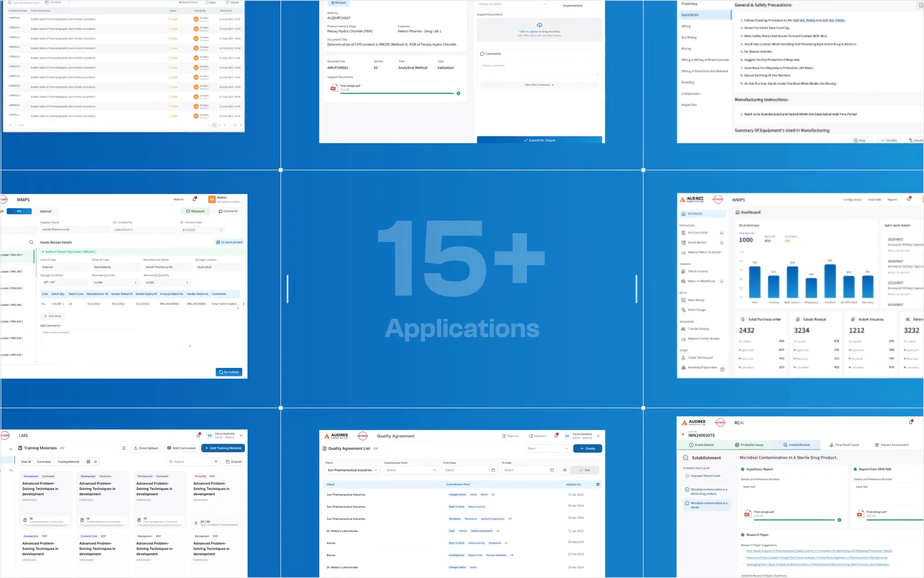The image size is (924, 578).
Task: Open the LMS search filter icon
Action: click(x=216, y=461)
